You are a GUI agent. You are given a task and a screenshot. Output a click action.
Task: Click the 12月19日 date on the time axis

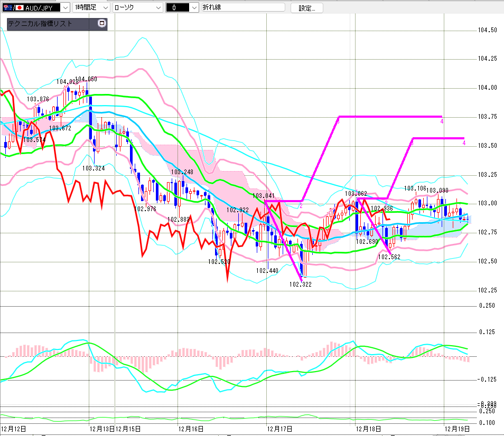[456, 429]
